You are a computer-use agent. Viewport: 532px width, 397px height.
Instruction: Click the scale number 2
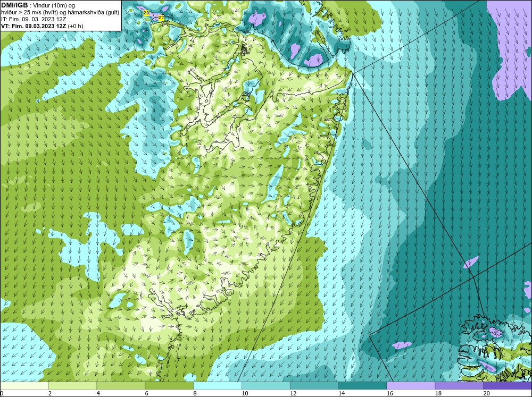(50, 394)
